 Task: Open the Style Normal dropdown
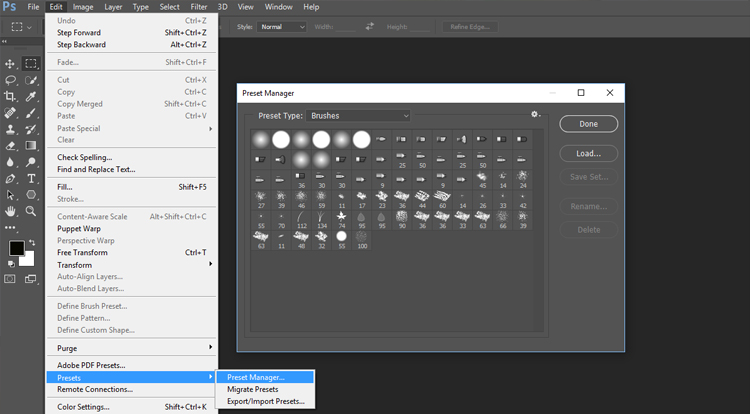281,27
